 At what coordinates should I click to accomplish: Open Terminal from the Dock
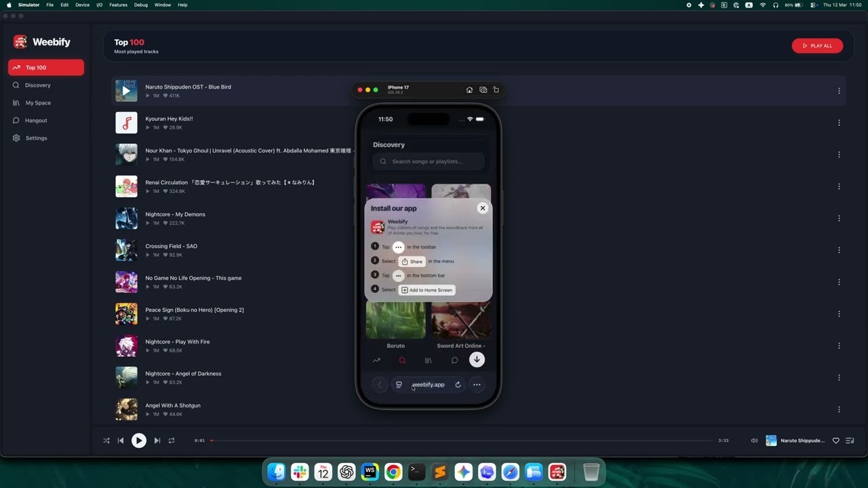coord(417,472)
